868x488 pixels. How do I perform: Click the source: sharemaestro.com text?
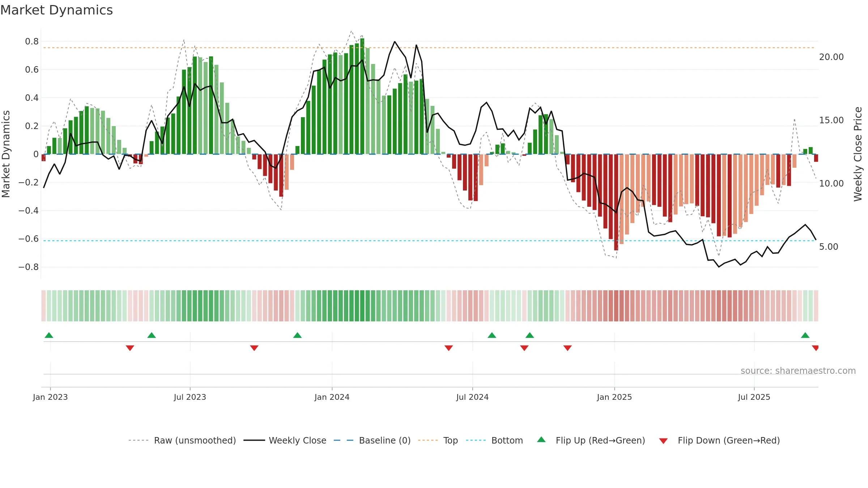(x=798, y=371)
